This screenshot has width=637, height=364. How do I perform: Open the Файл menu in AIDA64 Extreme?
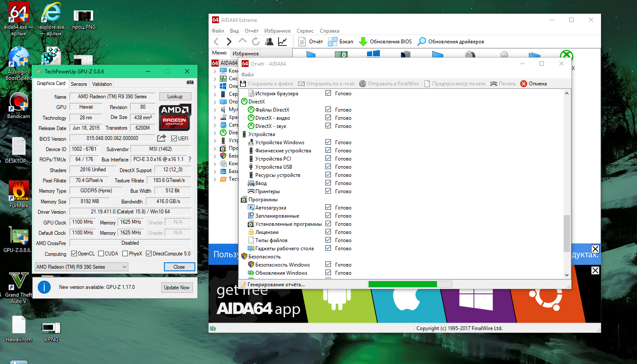pyautogui.click(x=218, y=31)
